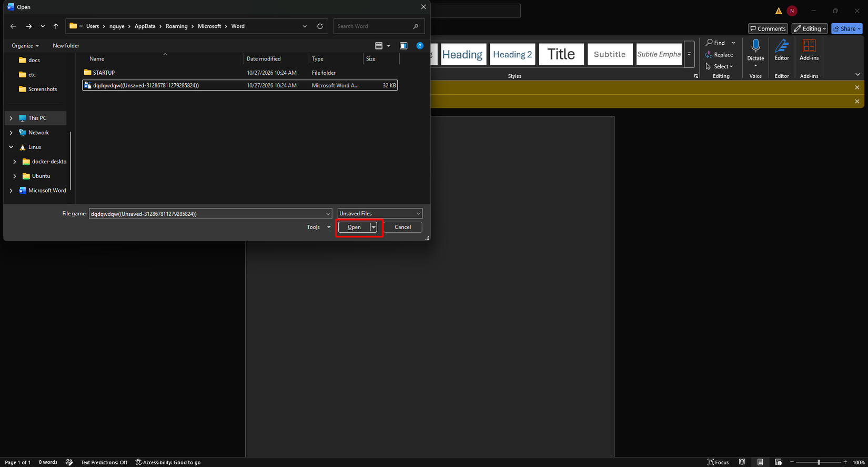This screenshot has width=868, height=467.
Task: Toggle the preview pane icon
Action: click(x=403, y=46)
